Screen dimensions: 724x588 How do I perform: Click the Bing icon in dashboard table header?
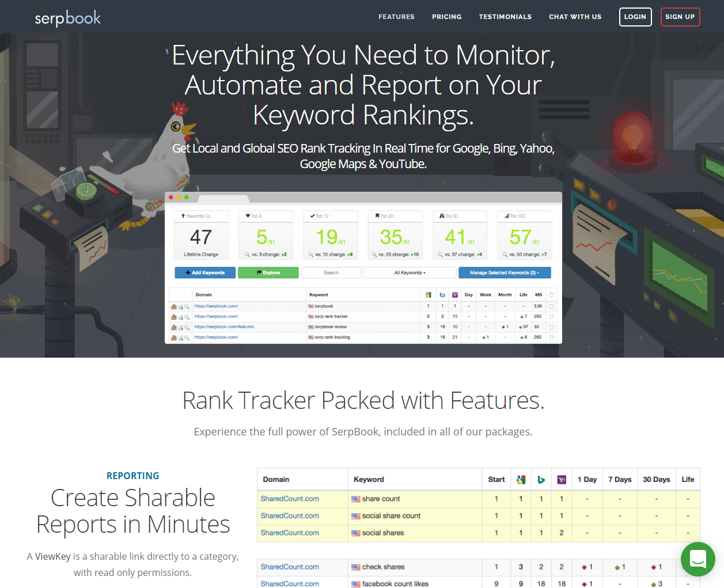tap(442, 295)
